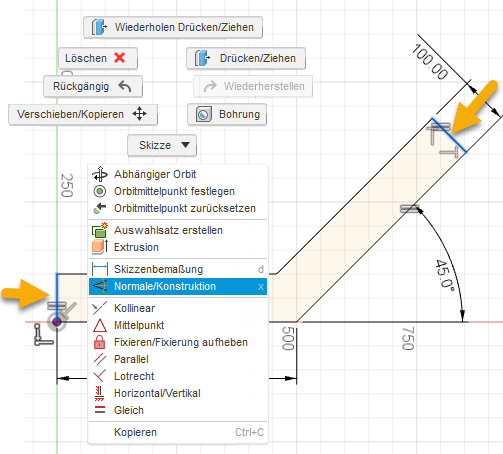Select Auswahlsatz erstellen
The width and height of the screenshot is (503, 454).
(178, 230)
